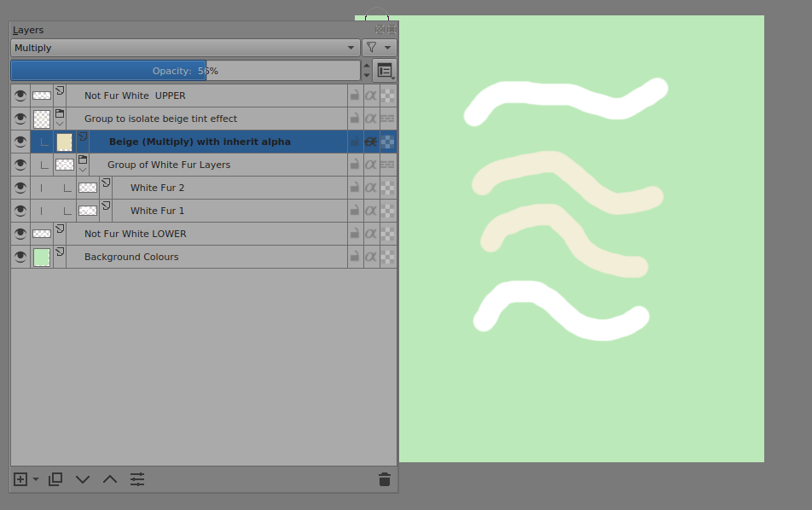The image size is (812, 510).
Task: Delete the selected layer with trash icon
Action: [x=385, y=479]
